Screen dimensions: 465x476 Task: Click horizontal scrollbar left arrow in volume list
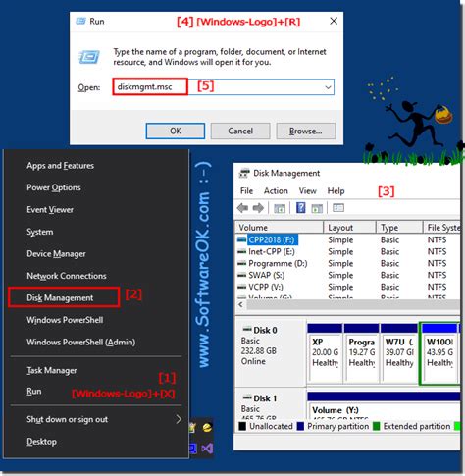pos(241,305)
